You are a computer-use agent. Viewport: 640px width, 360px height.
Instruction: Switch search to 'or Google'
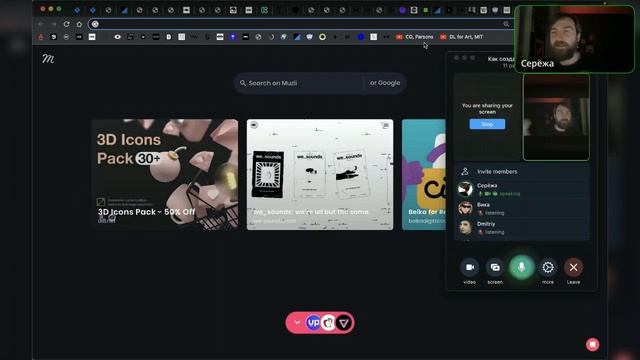click(385, 83)
